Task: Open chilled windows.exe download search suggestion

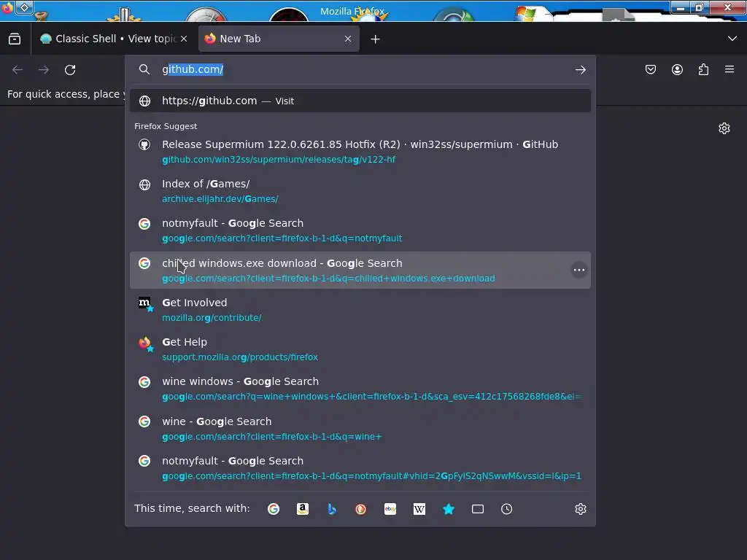Action: point(360,270)
